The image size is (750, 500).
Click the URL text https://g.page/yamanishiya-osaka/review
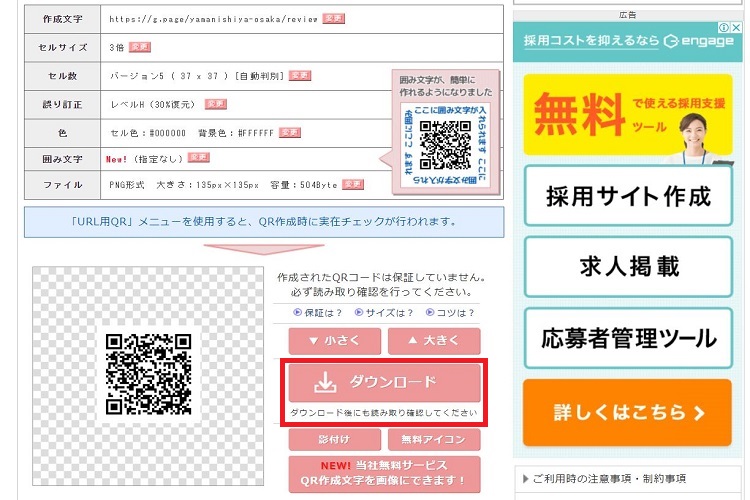click(x=213, y=19)
